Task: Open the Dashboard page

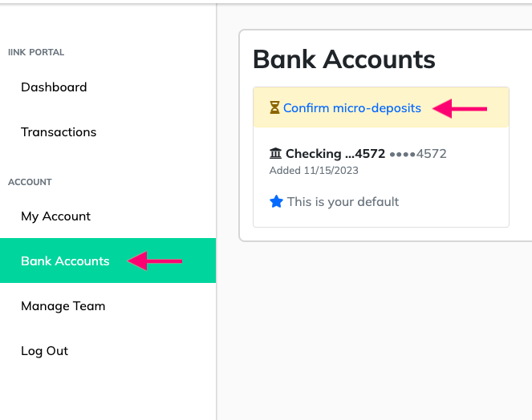Action: [x=54, y=87]
